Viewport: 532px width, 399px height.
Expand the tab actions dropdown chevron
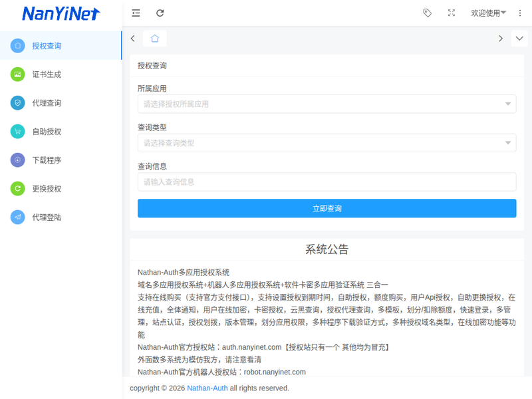click(519, 39)
